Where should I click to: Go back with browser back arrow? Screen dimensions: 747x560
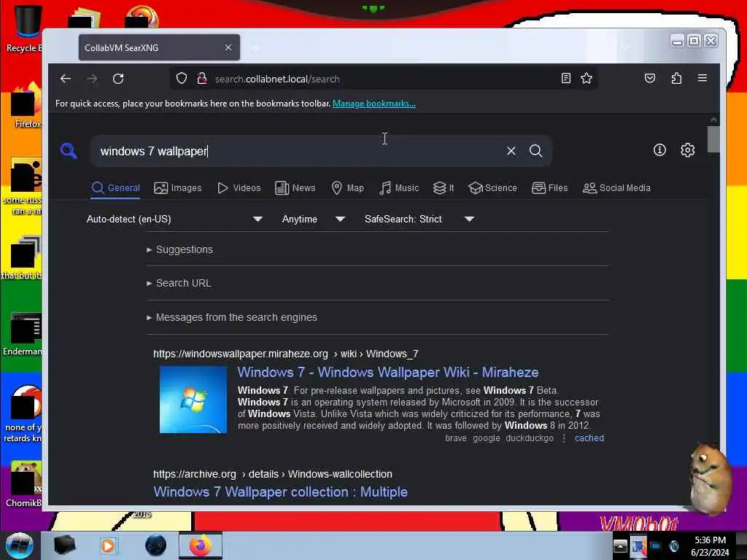coord(66,79)
